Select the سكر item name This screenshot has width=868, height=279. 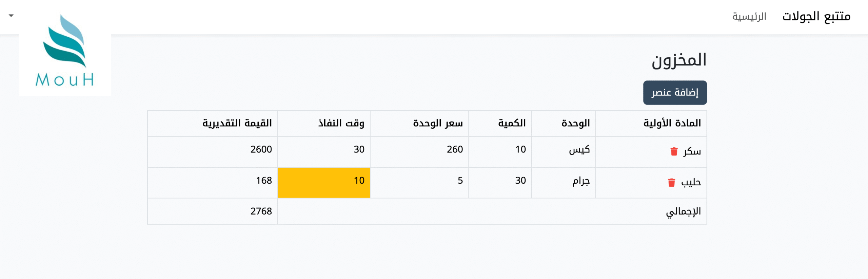(x=692, y=151)
